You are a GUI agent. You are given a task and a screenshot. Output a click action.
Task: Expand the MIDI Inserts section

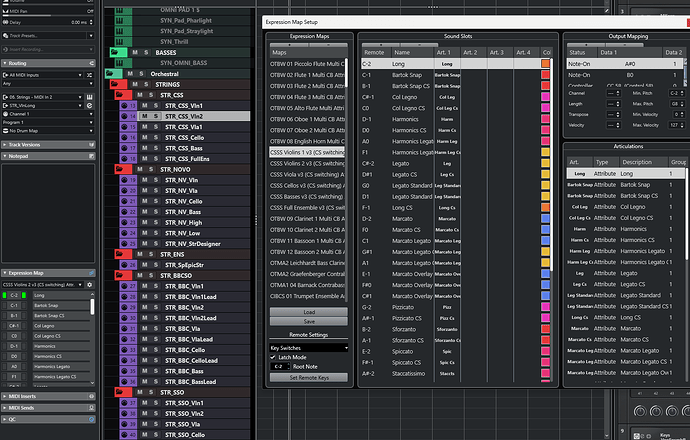point(4,396)
